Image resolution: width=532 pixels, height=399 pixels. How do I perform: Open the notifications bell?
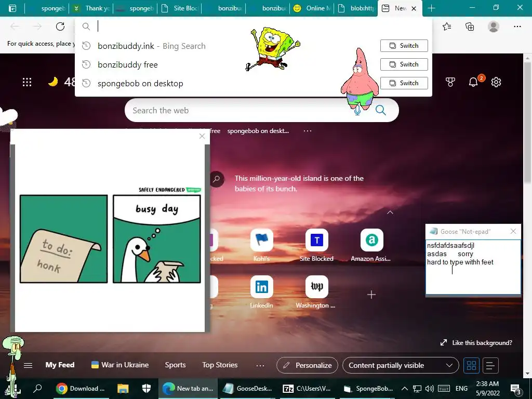473,82
